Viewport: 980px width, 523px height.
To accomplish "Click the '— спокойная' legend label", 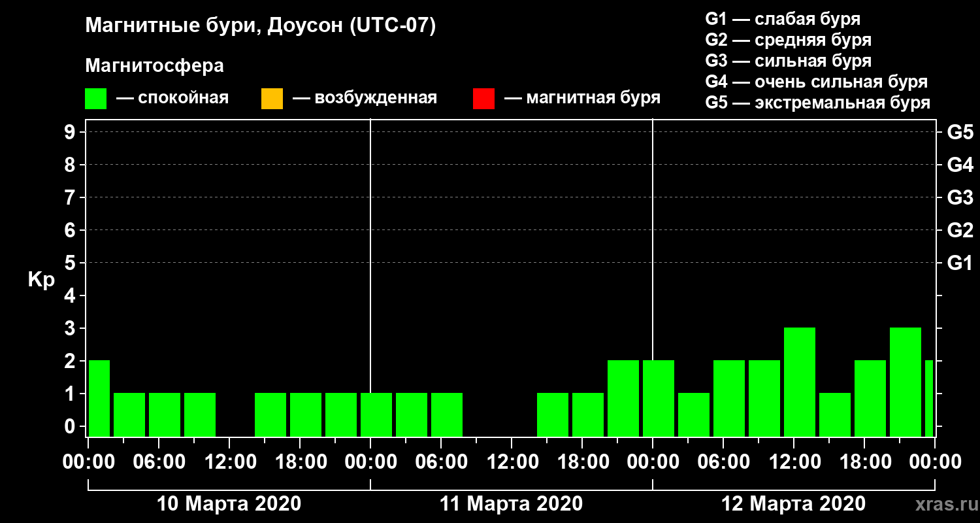I will click(x=172, y=98).
